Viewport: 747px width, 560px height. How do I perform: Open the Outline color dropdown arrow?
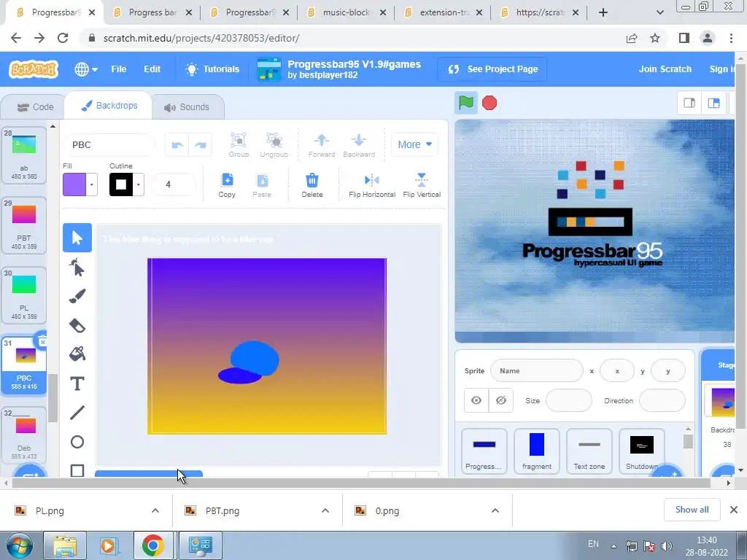coord(138,184)
